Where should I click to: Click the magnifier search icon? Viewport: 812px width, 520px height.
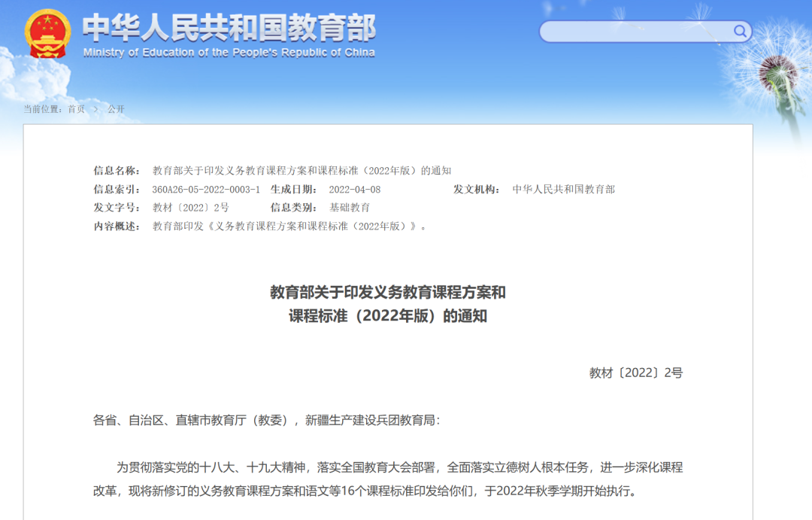pos(740,31)
